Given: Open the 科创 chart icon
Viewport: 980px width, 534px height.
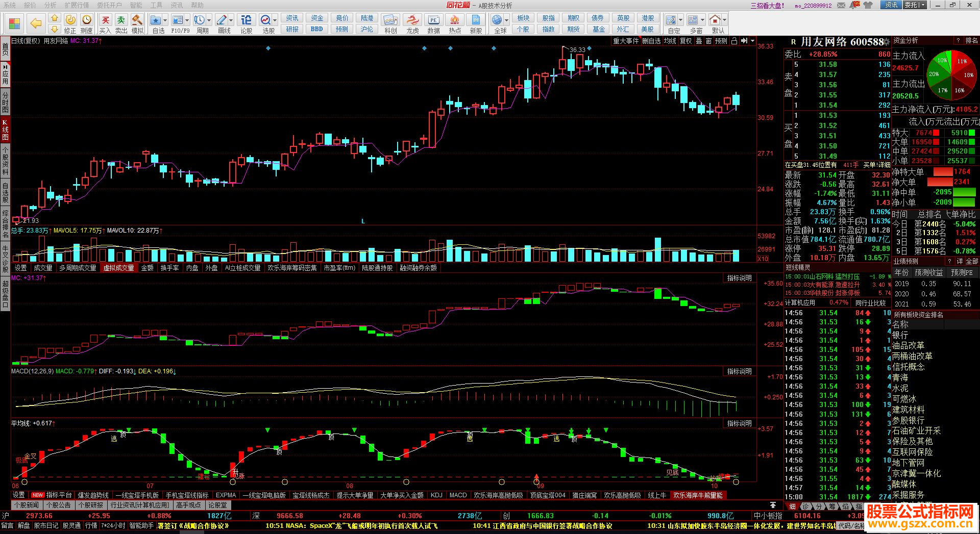Looking at the screenshot, I should pyautogui.click(x=390, y=20).
